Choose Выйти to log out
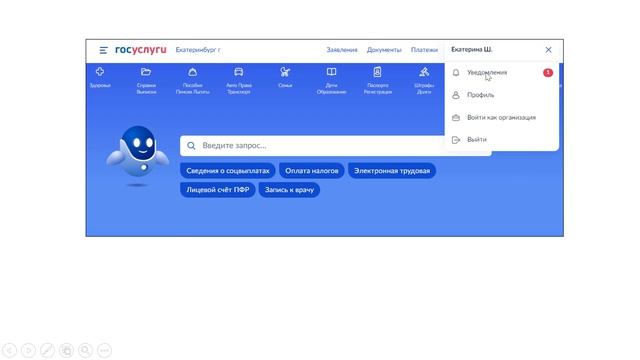 click(x=502, y=140)
